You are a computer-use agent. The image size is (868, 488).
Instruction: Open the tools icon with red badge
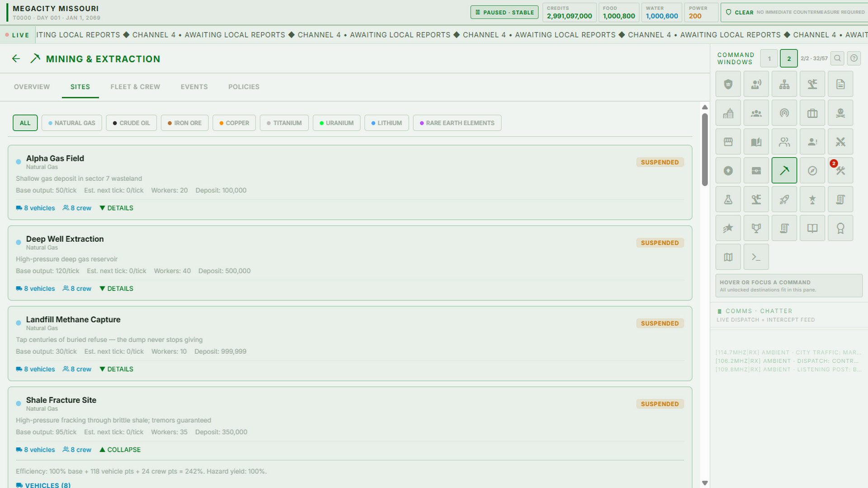coord(840,170)
